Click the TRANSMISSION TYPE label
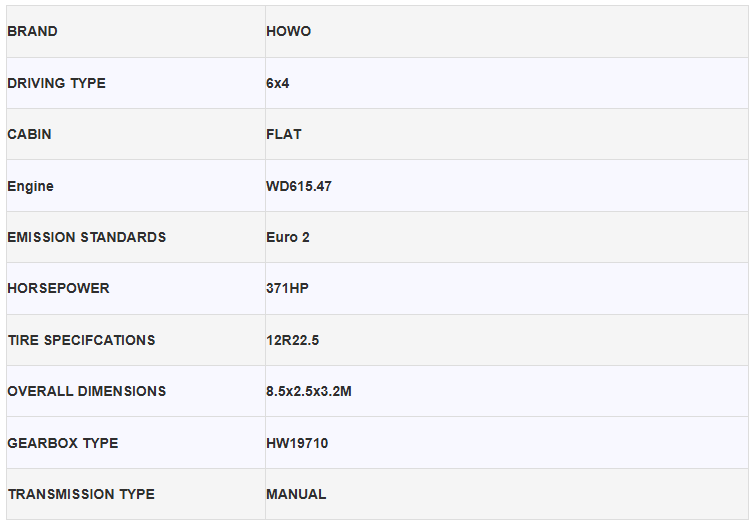This screenshot has height=526, width=755. click(81, 494)
